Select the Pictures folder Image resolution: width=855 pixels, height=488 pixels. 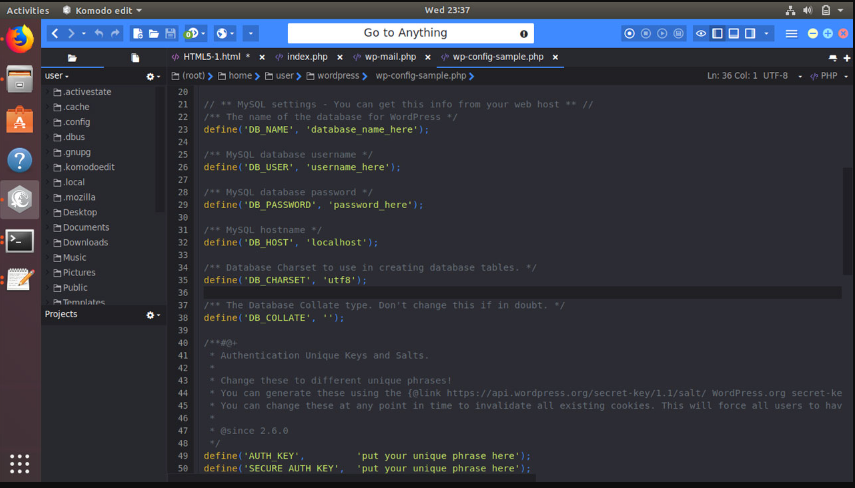(79, 273)
